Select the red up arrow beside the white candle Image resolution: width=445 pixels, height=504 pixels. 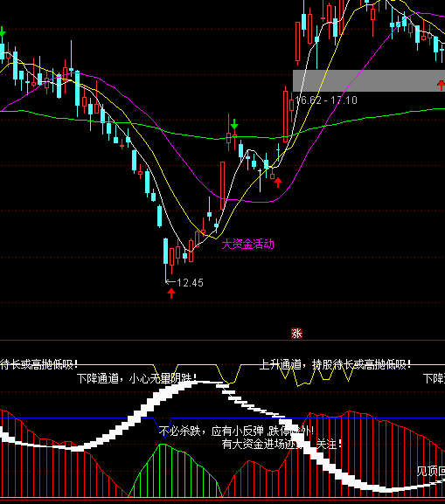(x=278, y=183)
